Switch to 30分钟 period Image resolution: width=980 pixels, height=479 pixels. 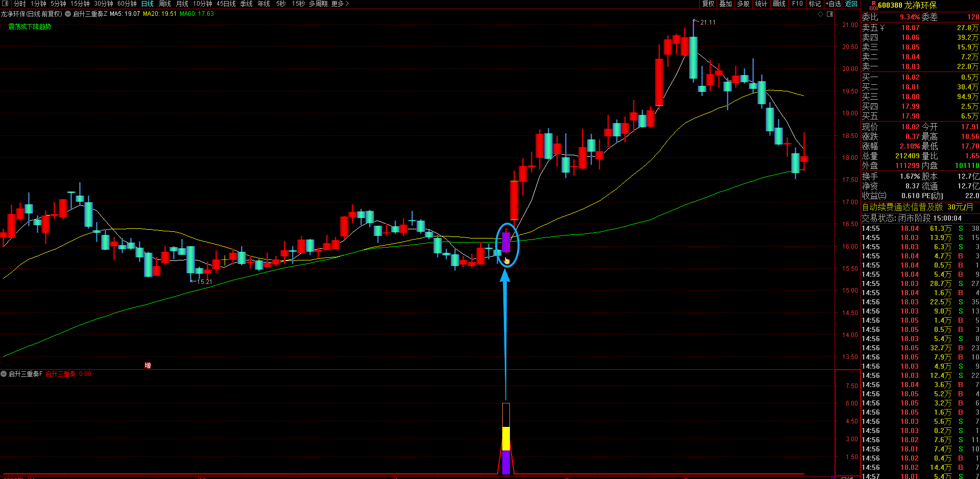(104, 4)
